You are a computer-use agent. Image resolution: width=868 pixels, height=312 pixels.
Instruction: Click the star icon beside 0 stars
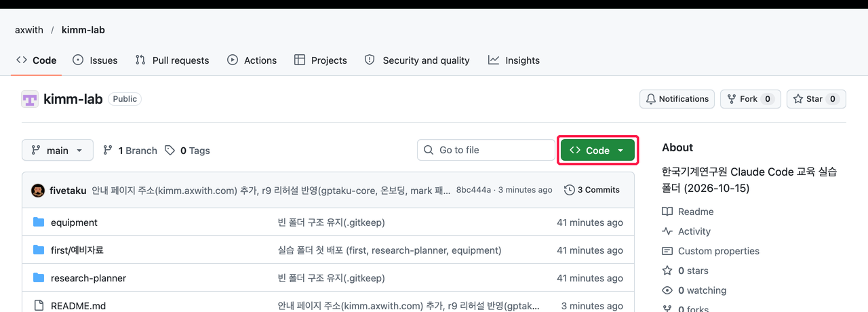(x=667, y=271)
